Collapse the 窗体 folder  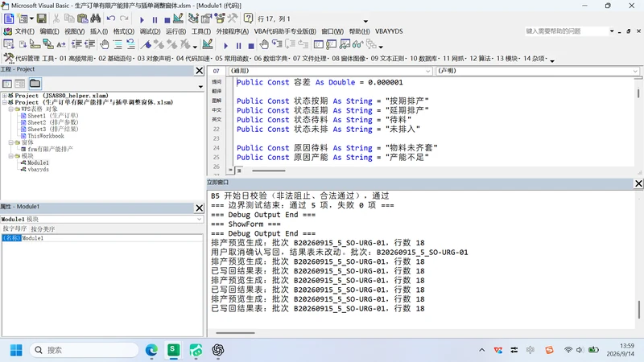11,142
